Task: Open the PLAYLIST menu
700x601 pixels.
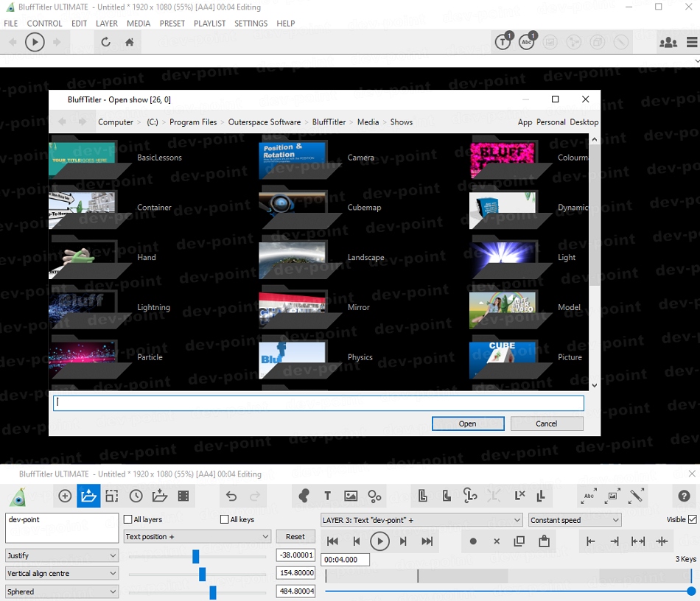Action: click(210, 24)
